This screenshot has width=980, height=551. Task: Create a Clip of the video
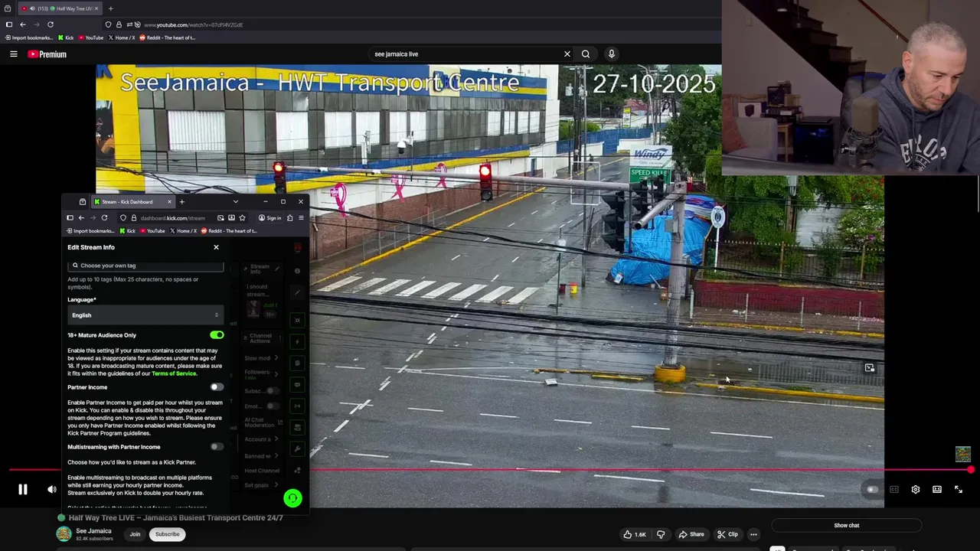[x=728, y=534]
